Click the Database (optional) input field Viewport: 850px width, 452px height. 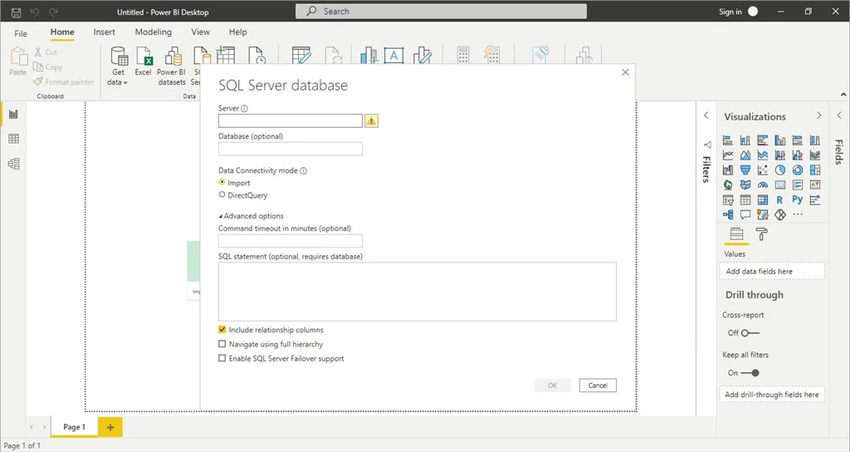coord(290,149)
